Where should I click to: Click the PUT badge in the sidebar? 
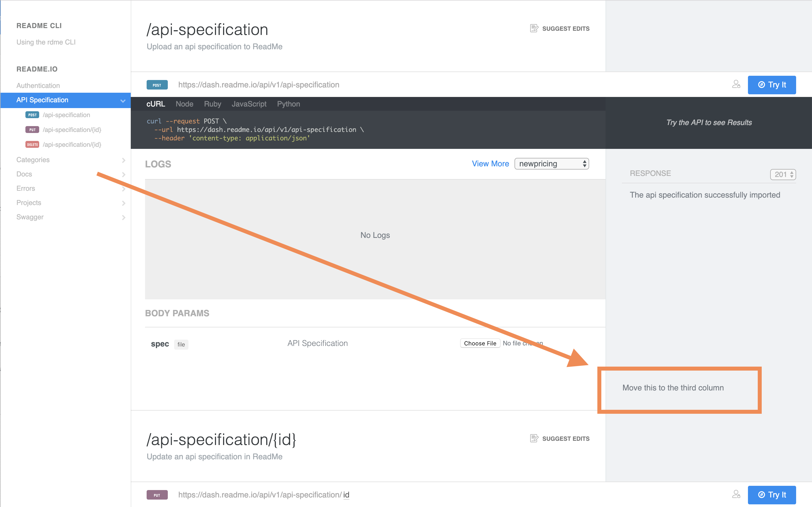point(32,130)
